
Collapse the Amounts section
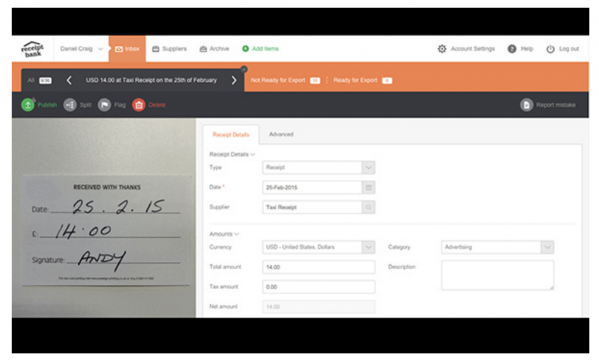[x=224, y=234]
